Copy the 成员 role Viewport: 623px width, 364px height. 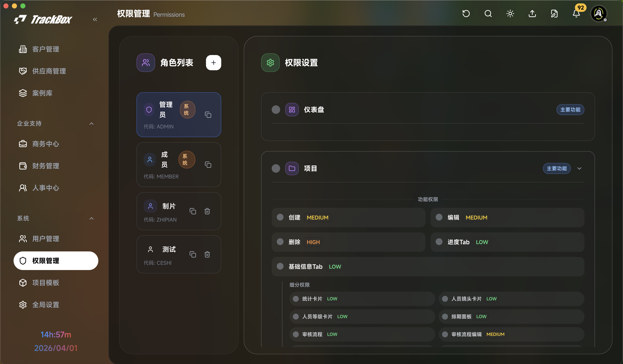[x=208, y=165]
